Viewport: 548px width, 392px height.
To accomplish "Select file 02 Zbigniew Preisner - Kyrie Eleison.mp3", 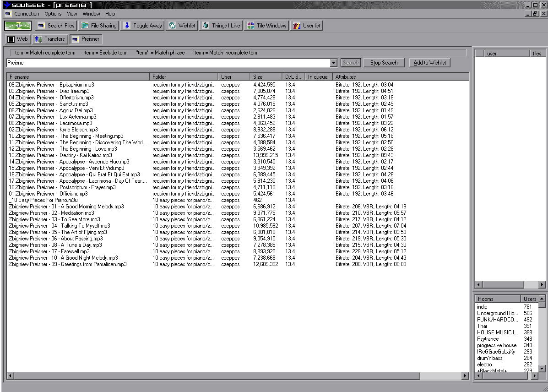I will click(x=53, y=130).
